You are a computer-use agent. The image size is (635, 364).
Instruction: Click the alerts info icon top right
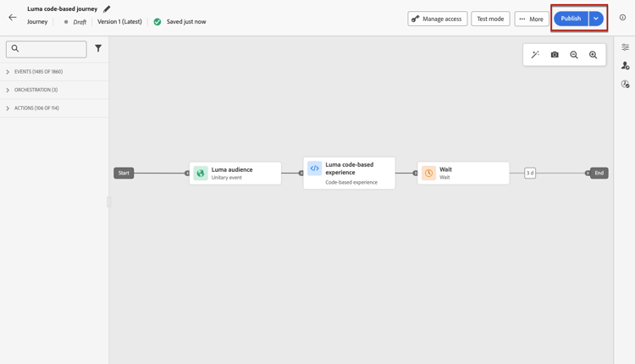622,18
